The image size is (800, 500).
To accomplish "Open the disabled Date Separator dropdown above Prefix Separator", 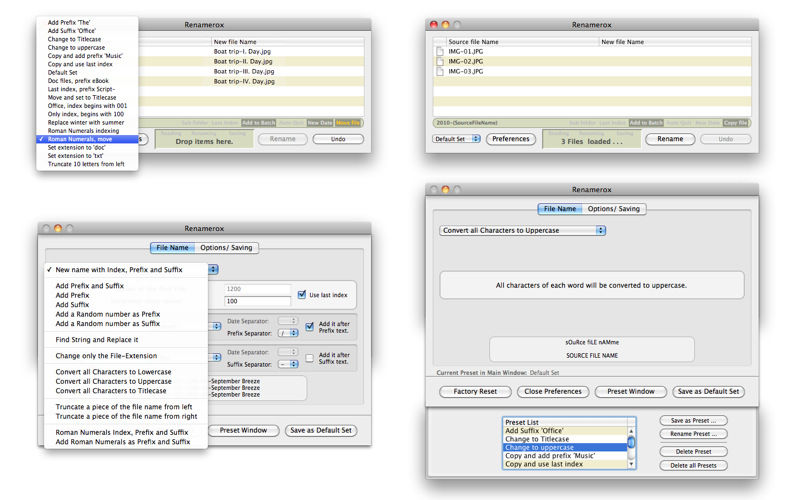I will tap(287, 321).
